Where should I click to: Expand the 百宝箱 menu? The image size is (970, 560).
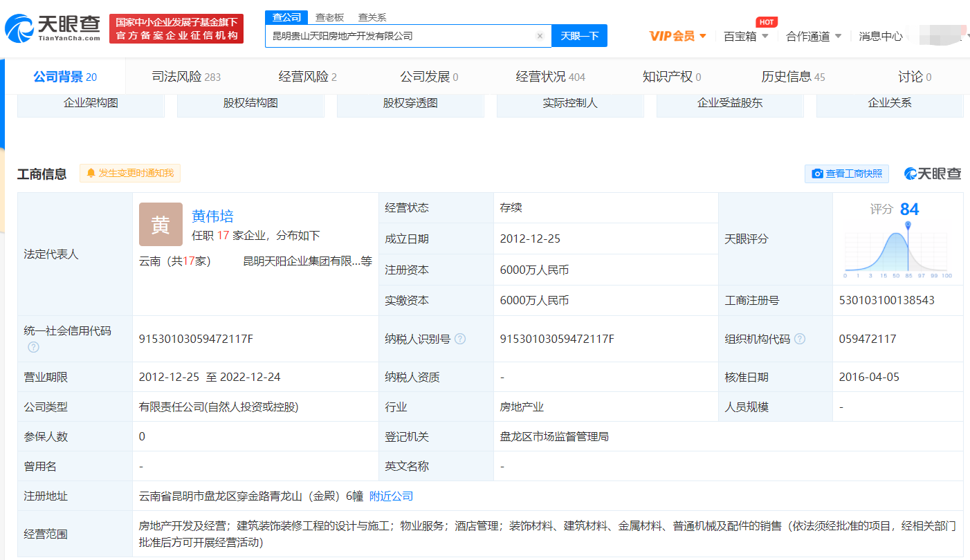746,37
